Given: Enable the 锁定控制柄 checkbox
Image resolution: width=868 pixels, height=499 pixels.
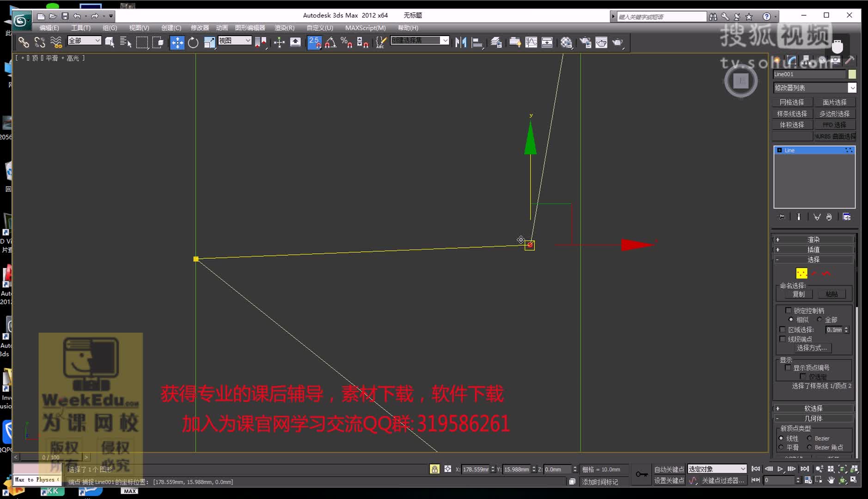Looking at the screenshot, I should (x=789, y=310).
